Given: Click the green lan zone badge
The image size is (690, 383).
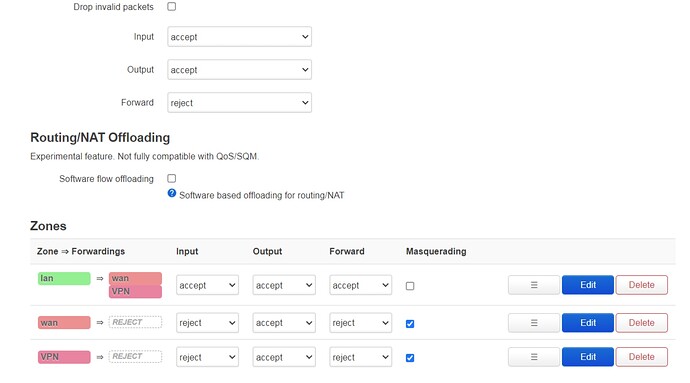Looking at the screenshot, I should (x=64, y=278).
